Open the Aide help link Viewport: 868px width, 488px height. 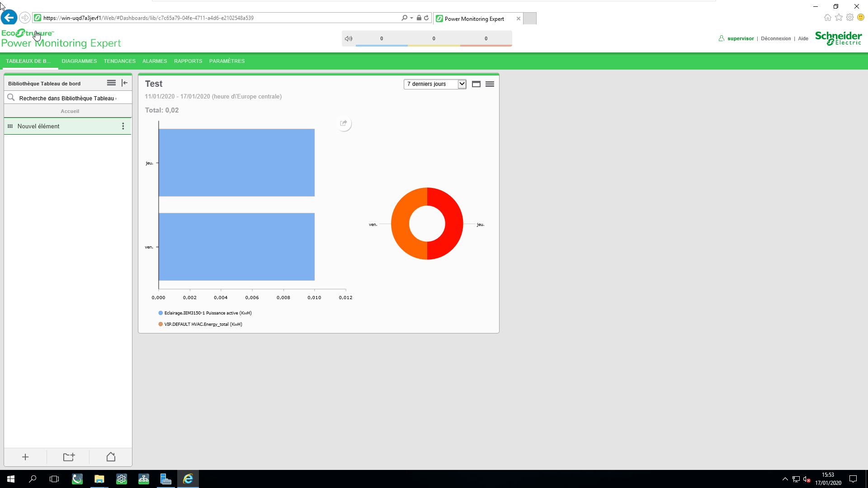pos(803,39)
